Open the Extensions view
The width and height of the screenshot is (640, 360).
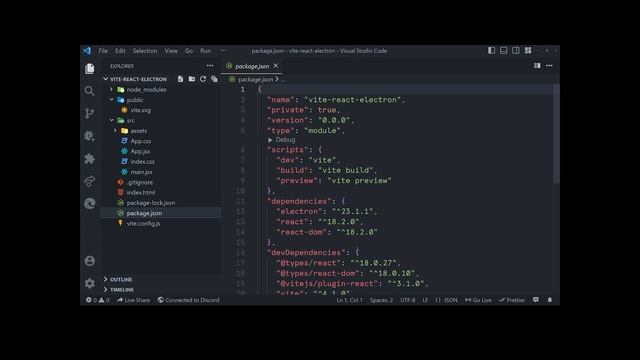pos(90,158)
